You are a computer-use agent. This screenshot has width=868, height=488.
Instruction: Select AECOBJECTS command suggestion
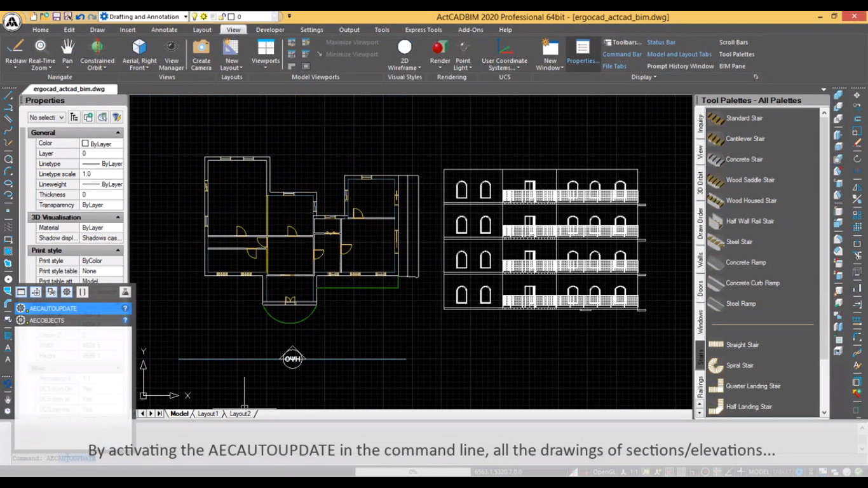73,320
